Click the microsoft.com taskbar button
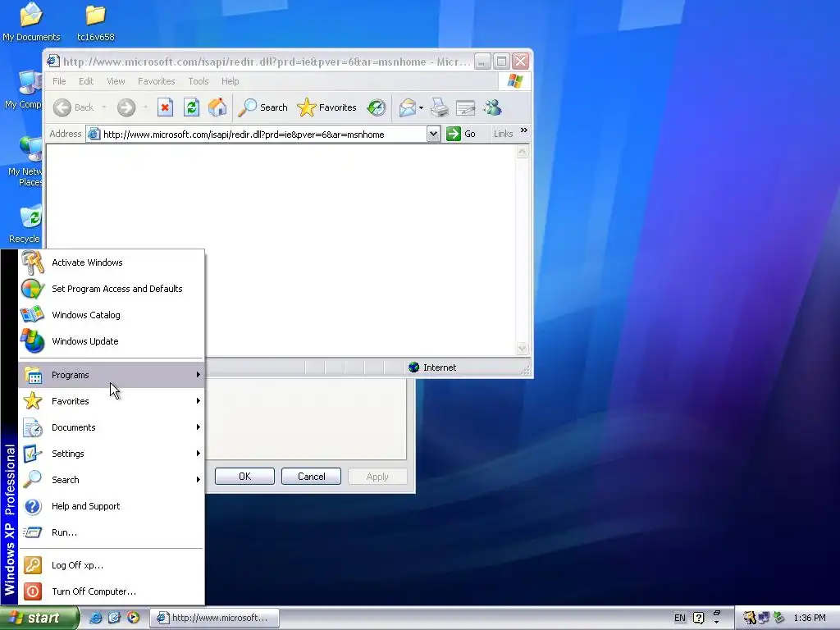 tap(214, 618)
